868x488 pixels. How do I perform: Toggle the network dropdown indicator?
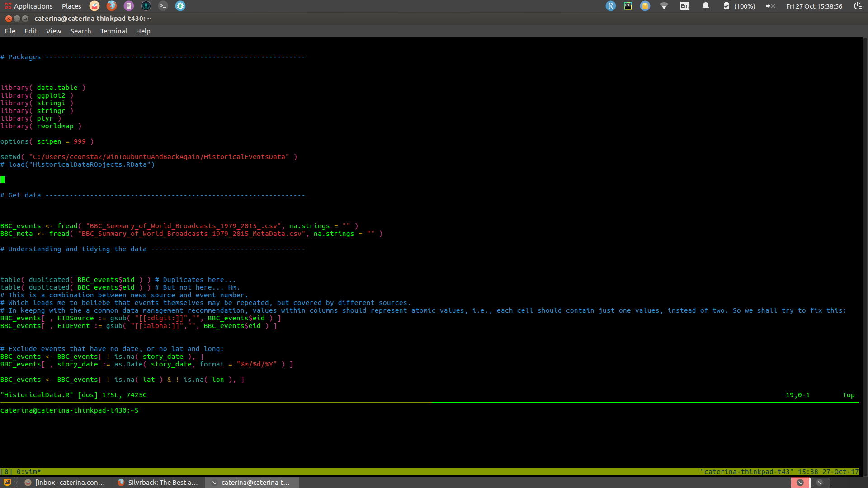tap(664, 6)
